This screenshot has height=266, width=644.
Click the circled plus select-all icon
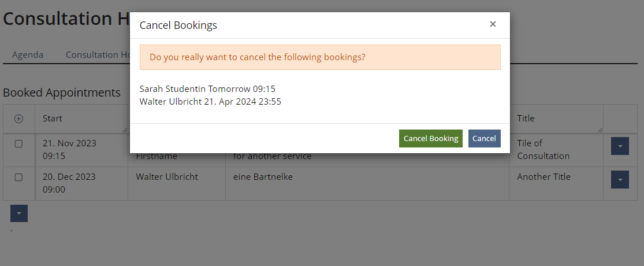[18, 119]
